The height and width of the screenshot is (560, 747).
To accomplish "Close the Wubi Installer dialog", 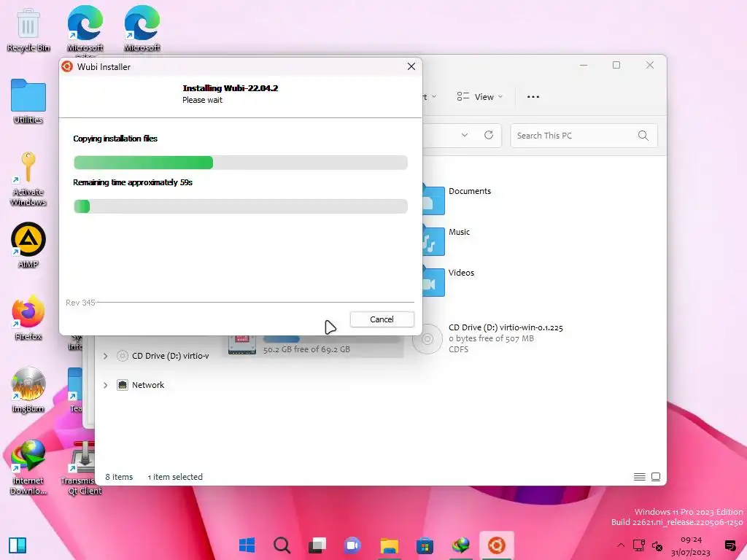I will 411,66.
